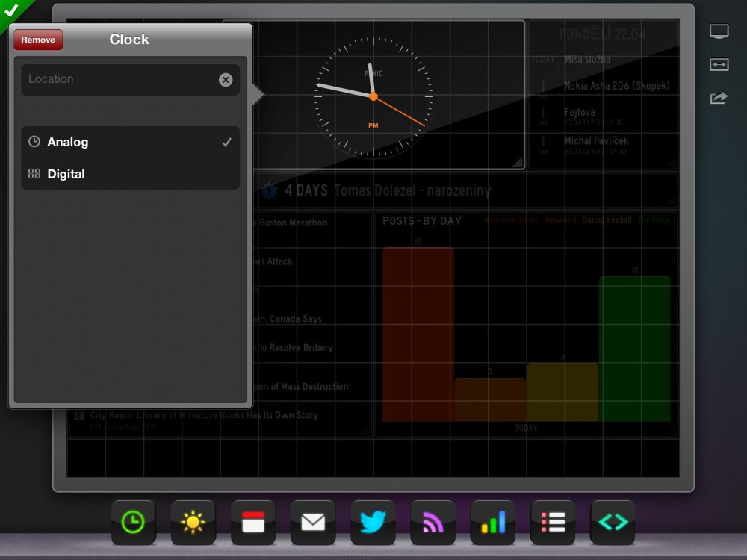Select the Clock widget icon in the dock

point(134,523)
